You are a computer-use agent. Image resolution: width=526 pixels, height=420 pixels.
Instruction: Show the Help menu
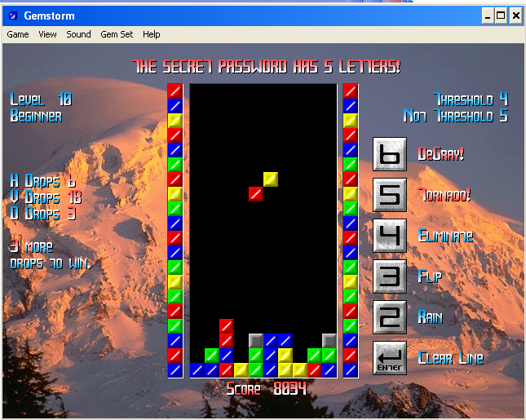pos(152,34)
